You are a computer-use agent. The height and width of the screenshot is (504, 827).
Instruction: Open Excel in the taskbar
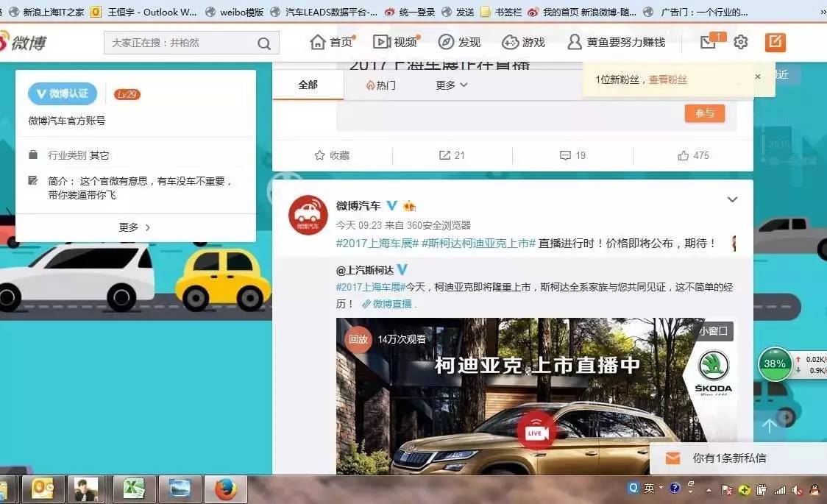[x=135, y=490]
